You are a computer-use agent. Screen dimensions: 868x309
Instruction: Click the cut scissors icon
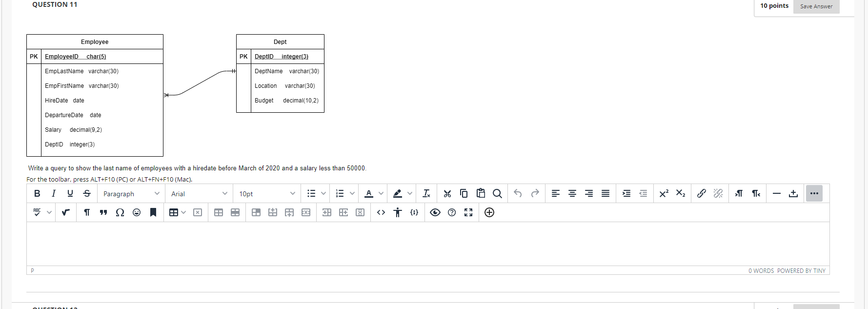tap(447, 193)
